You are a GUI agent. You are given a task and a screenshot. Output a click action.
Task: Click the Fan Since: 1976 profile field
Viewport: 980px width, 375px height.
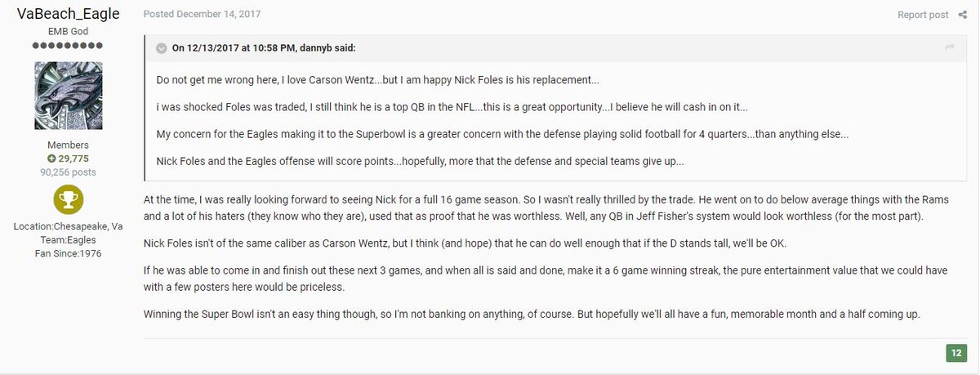pyautogui.click(x=69, y=253)
